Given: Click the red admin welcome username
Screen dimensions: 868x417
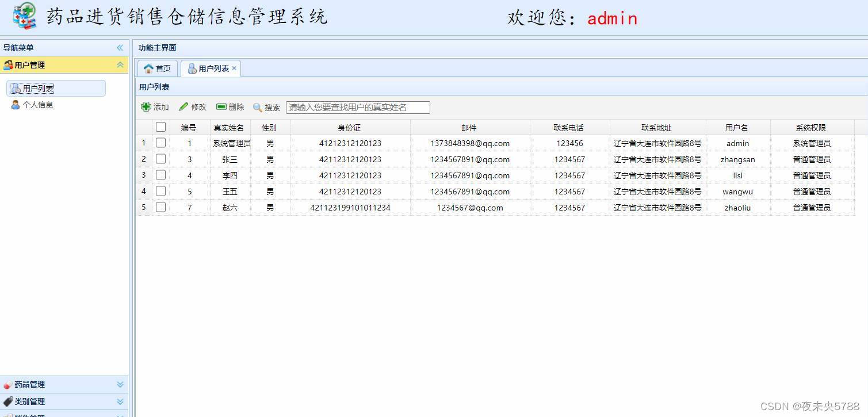Looking at the screenshot, I should 612,18.
